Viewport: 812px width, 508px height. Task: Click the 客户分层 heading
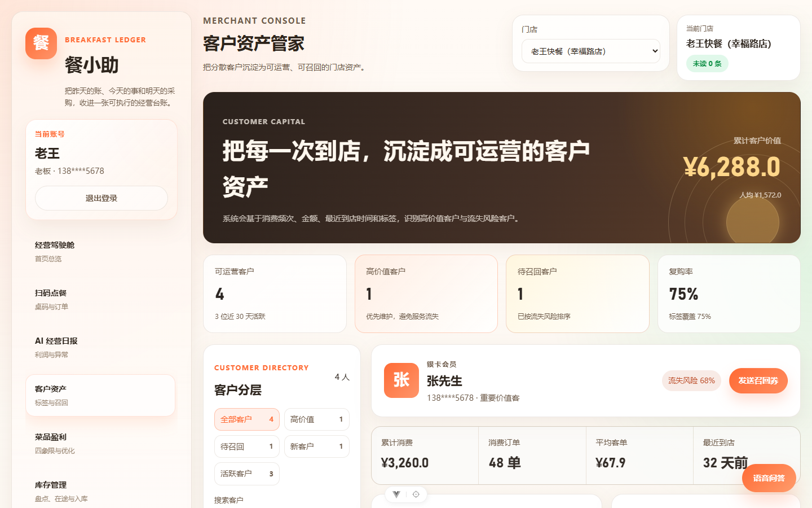238,390
